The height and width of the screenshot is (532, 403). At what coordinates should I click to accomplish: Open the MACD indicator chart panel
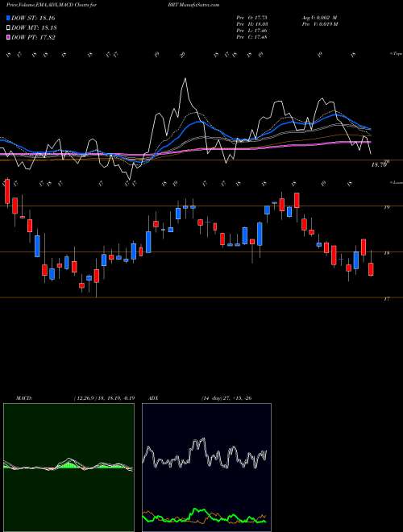pyautogui.click(x=69, y=468)
